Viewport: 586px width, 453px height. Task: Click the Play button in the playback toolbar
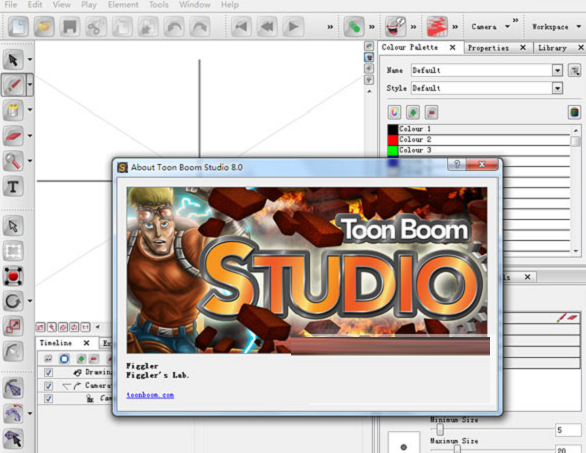(293, 27)
